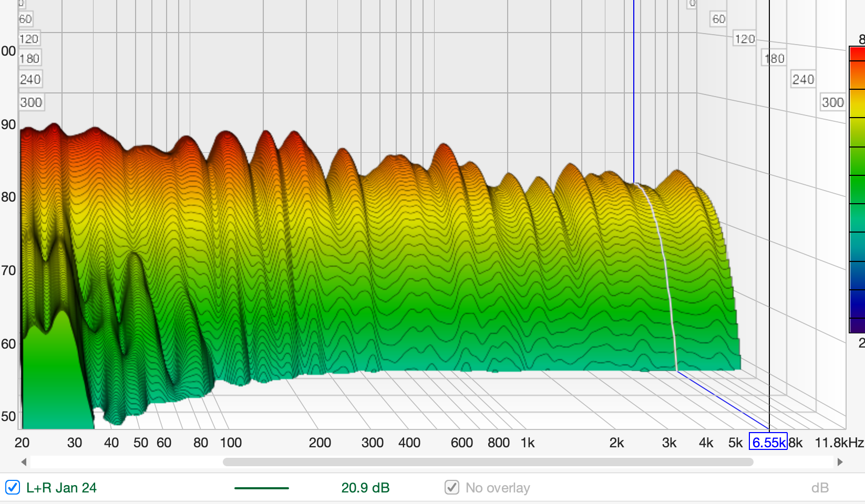Click the horizontal scrollbar thumb below the graph

tap(488, 462)
